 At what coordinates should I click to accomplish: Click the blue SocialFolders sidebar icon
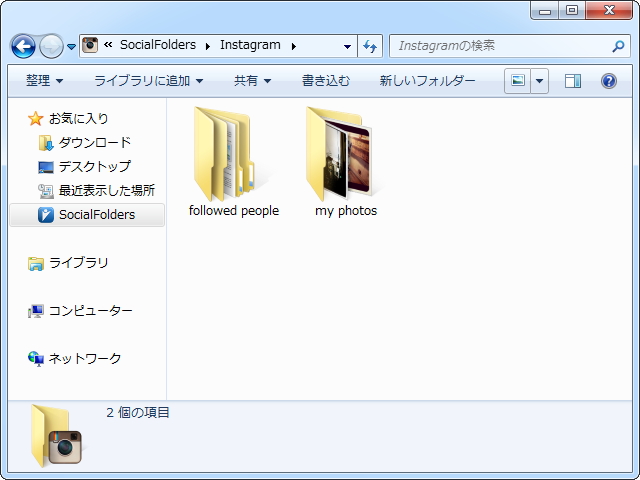click(46, 215)
